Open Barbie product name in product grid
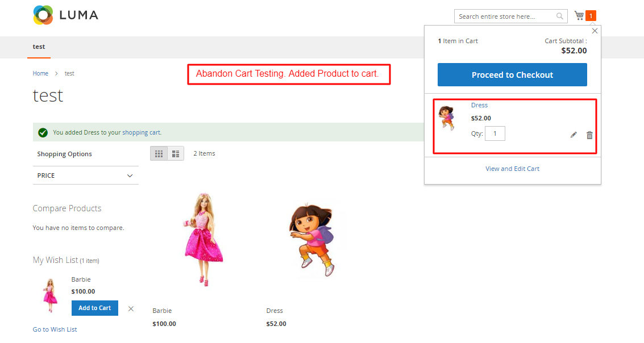The image size is (644, 343). tap(162, 311)
